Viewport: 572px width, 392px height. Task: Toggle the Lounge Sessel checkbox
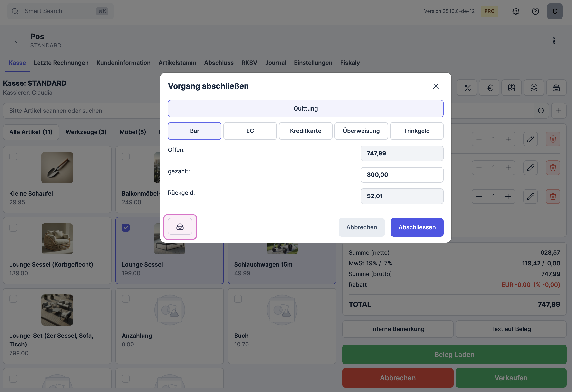[126, 228]
